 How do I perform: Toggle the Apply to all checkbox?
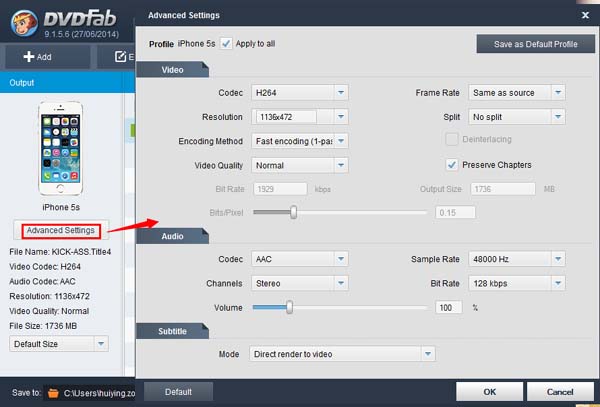pos(226,44)
